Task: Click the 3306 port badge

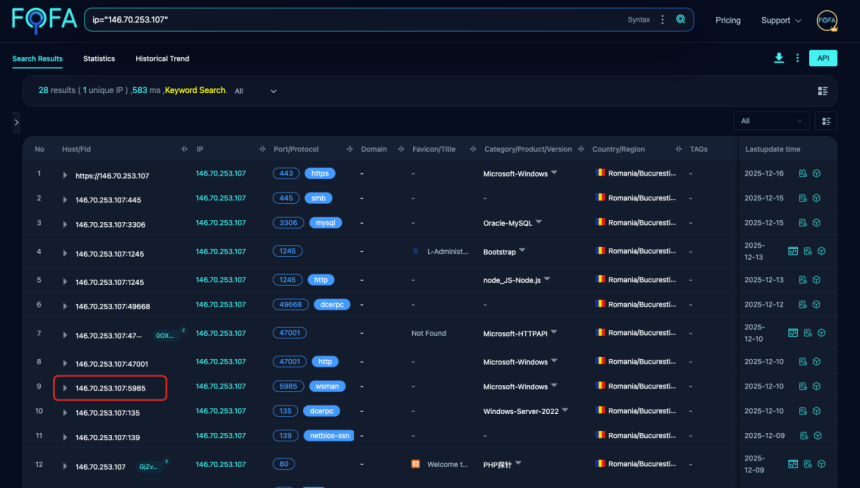Action: coord(288,224)
